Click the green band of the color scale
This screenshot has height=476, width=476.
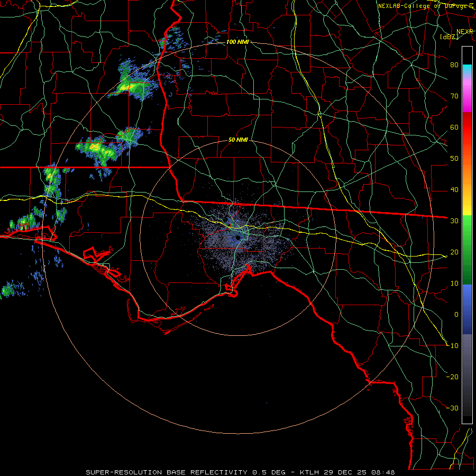coord(467,250)
